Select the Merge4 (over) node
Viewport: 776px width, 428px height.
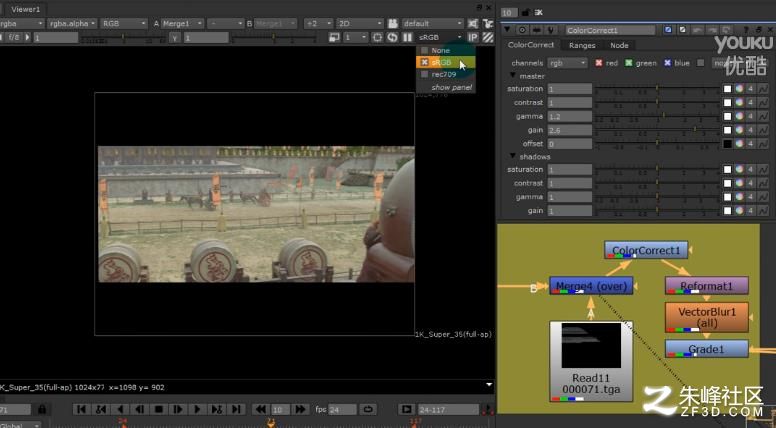[x=591, y=285]
